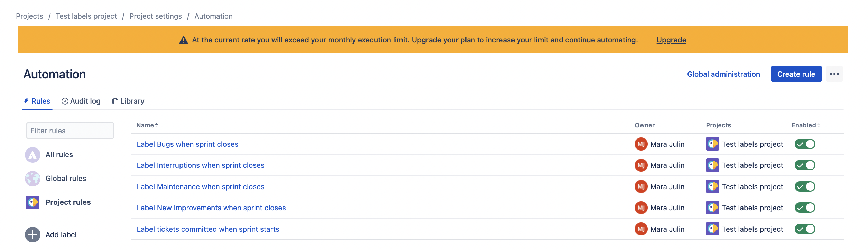
Task: Toggle off Label Interruptions when sprint closes
Action: click(x=805, y=165)
